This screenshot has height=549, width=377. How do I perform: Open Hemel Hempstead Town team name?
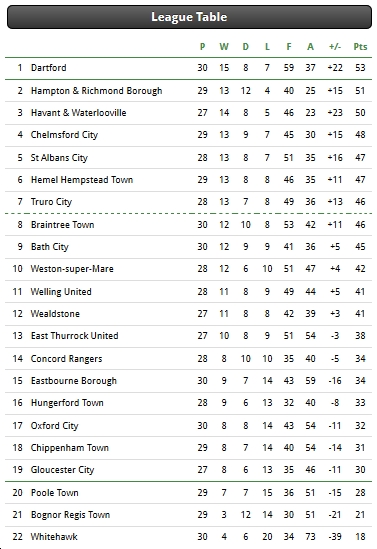(x=82, y=180)
